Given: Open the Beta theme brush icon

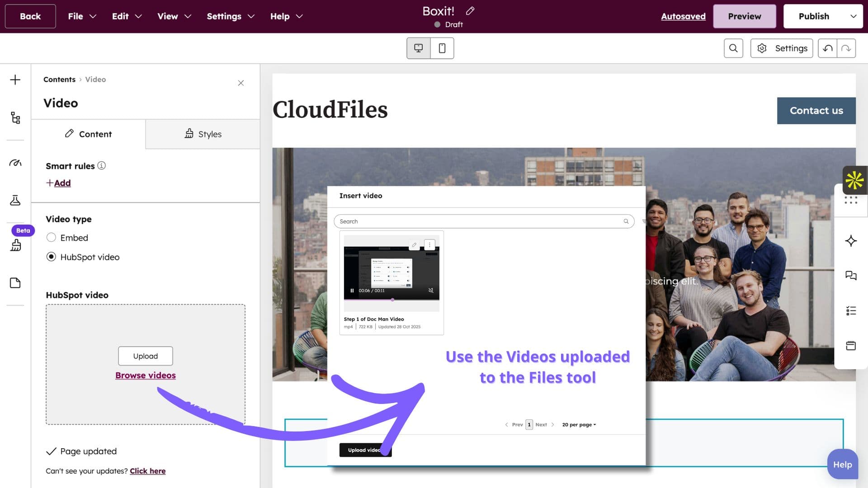Looking at the screenshot, I should (x=15, y=245).
